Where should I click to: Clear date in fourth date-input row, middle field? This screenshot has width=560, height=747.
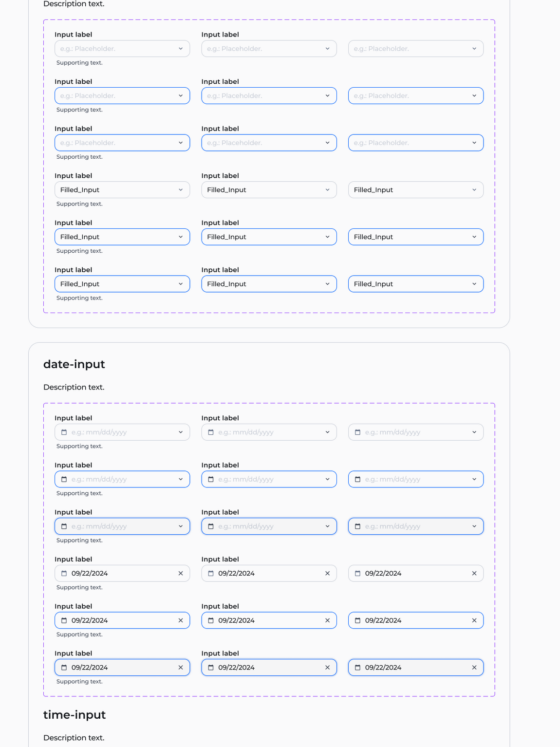327,574
